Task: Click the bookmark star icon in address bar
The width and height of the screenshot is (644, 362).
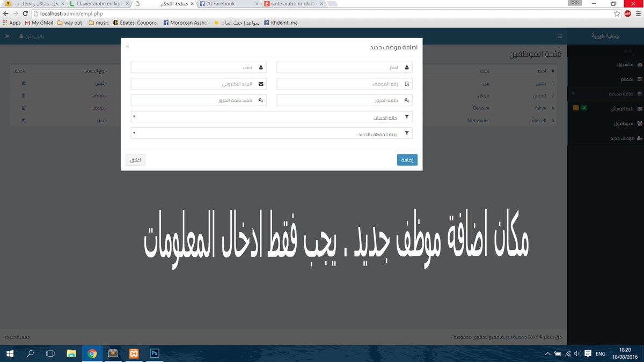Action: (617, 13)
